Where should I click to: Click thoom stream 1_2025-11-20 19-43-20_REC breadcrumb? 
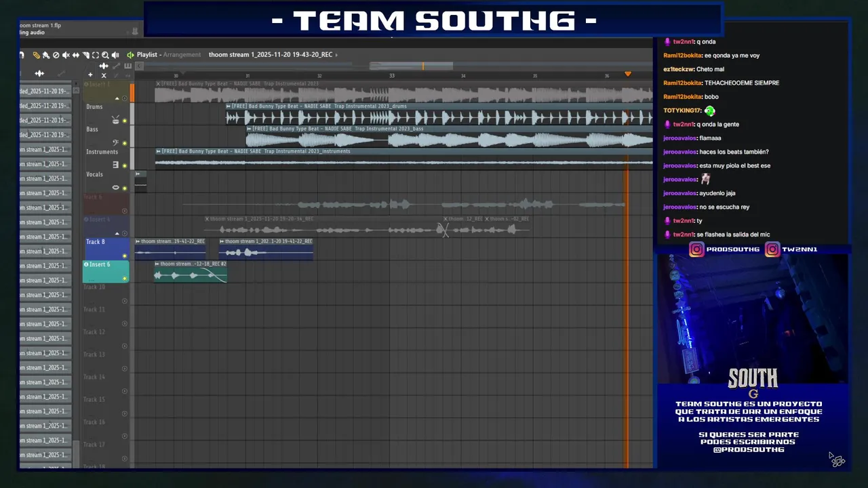(x=271, y=55)
